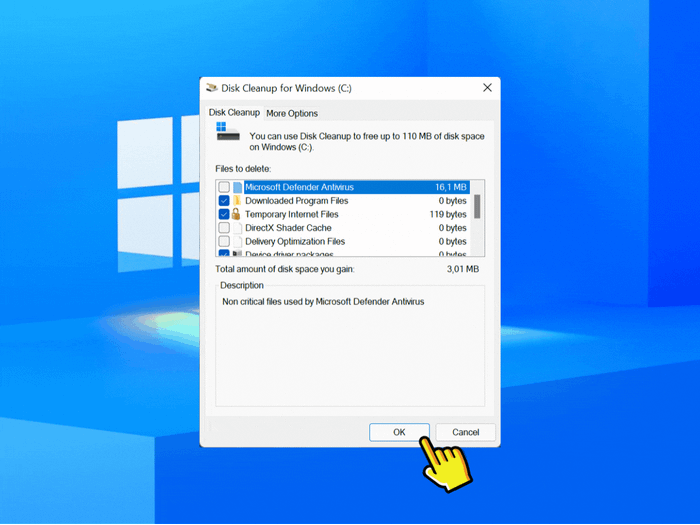Click the 'Files to delete:' label
The image size is (700, 525).
(x=243, y=169)
